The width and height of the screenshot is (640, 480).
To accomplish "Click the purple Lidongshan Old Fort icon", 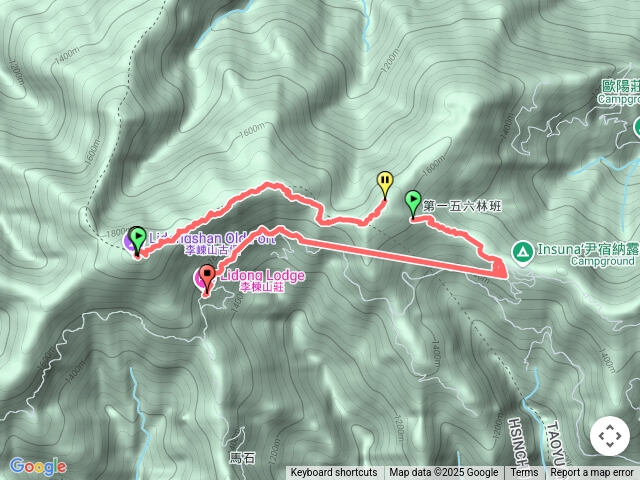I will tap(130, 241).
